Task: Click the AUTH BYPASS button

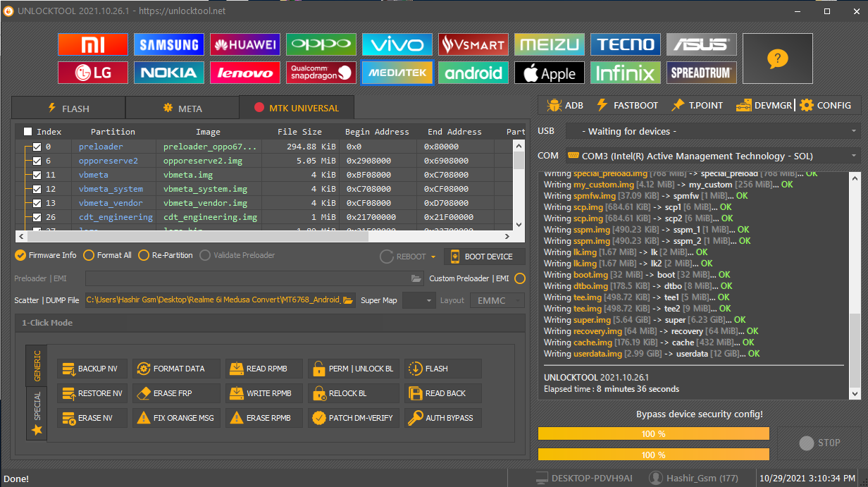Action: 443,418
